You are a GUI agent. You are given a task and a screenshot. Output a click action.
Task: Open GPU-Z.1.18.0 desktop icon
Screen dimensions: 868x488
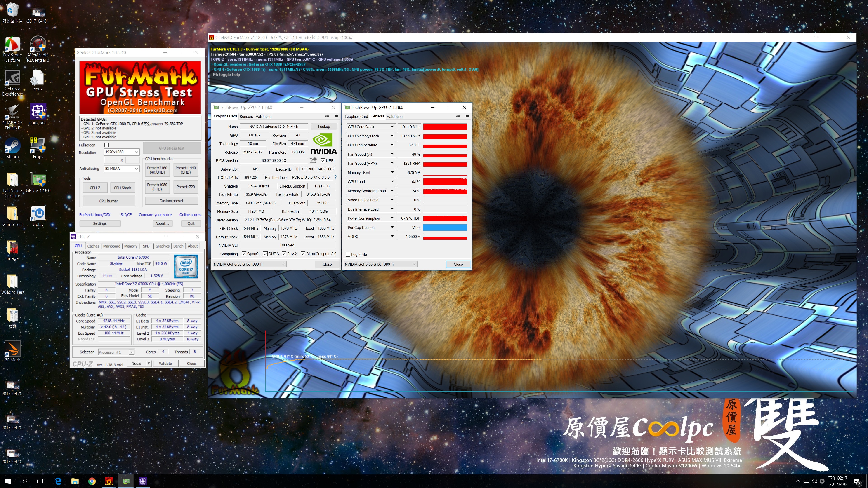click(38, 182)
